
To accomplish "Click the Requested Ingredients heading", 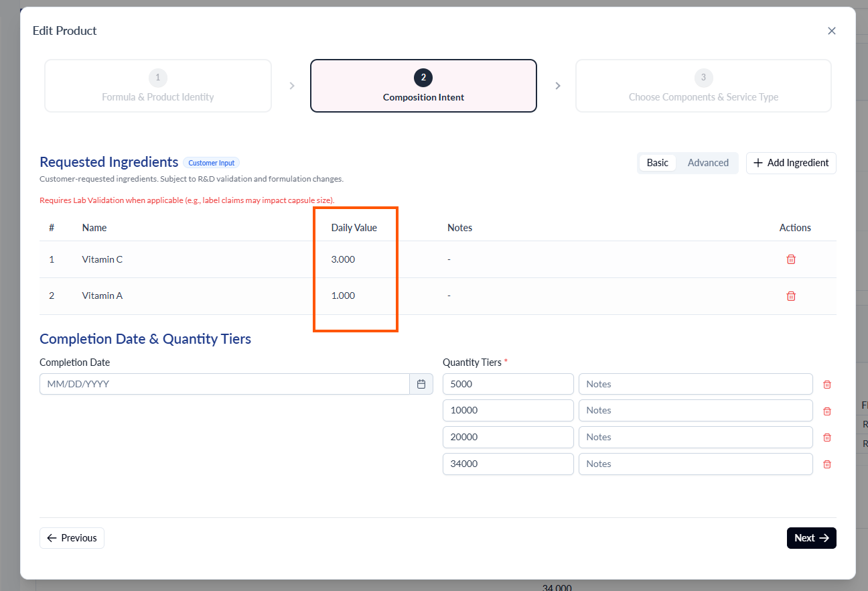I will (109, 162).
